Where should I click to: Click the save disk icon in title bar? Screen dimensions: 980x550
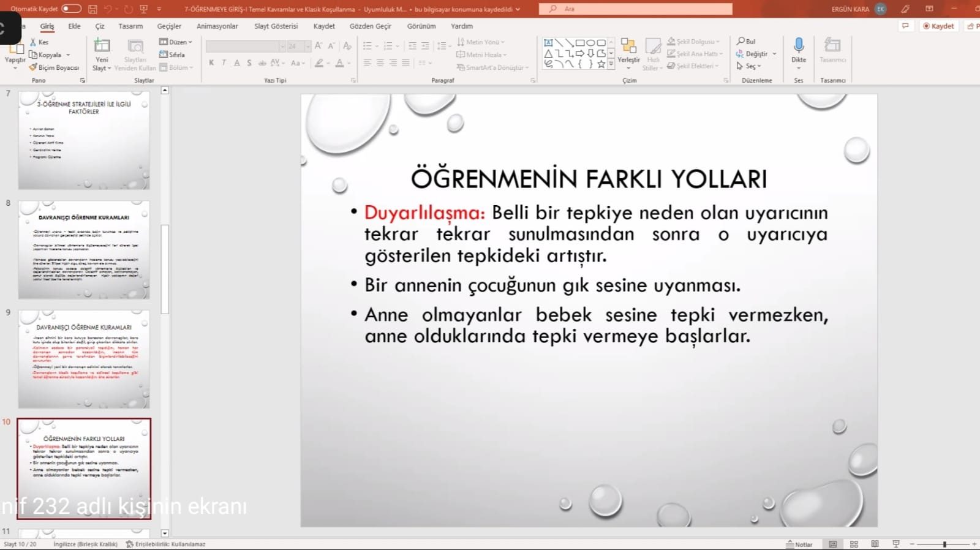(x=93, y=9)
